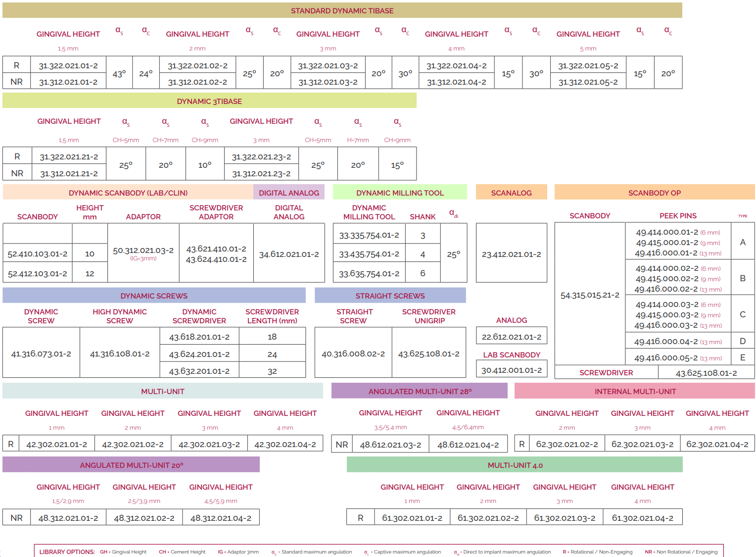The image size is (756, 557).
Task: Click straight screw code 40.316.008.02-2
Action: (353, 354)
